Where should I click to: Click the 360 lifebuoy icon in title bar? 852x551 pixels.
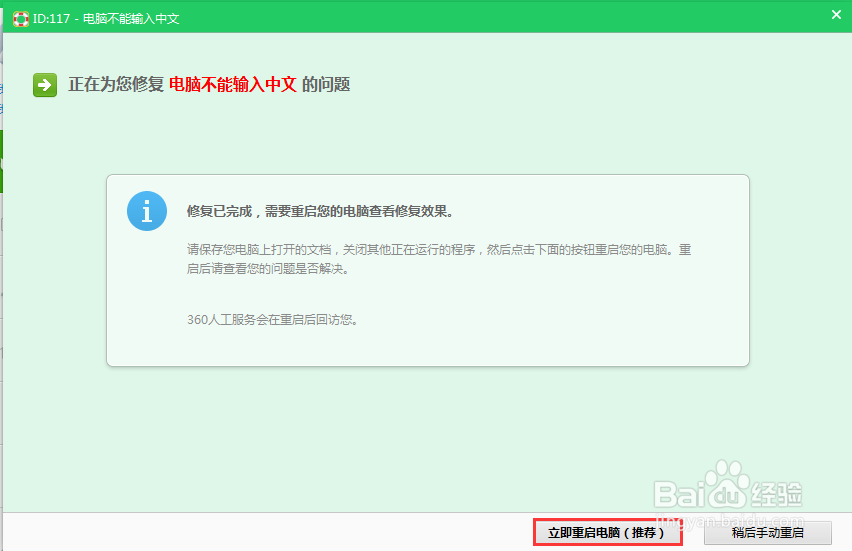[21, 18]
